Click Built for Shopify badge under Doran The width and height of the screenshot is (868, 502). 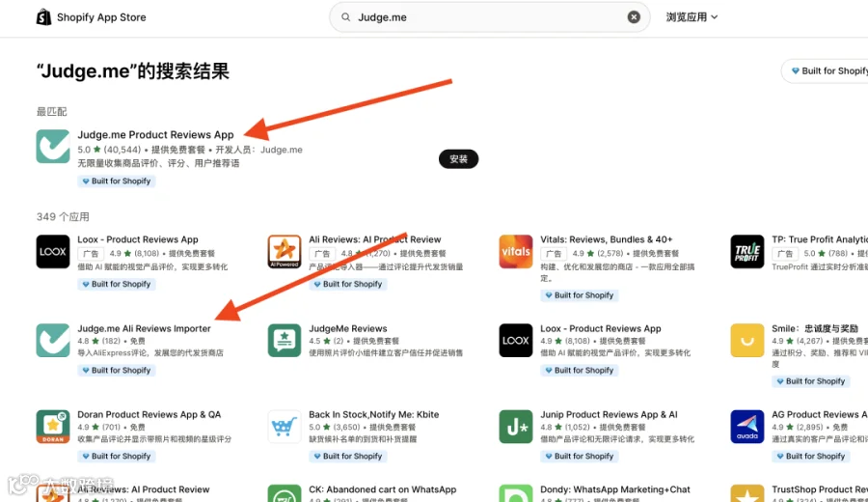[117, 457]
